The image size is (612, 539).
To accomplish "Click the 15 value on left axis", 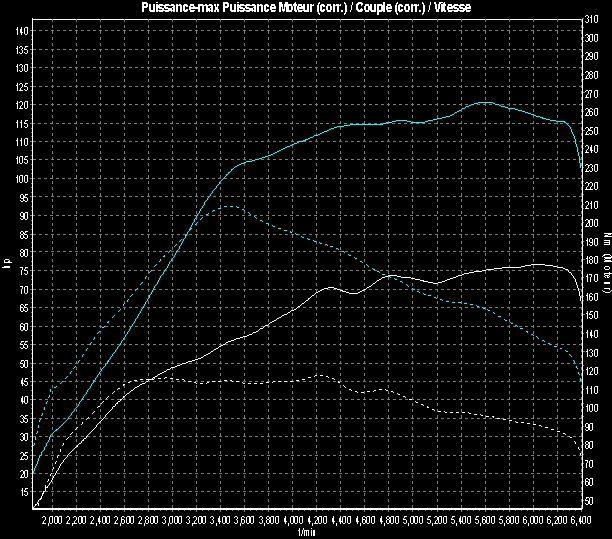I will pos(22,491).
